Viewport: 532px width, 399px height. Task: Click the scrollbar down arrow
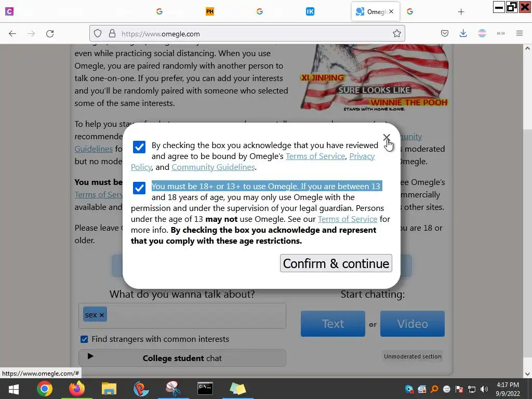tap(527, 374)
